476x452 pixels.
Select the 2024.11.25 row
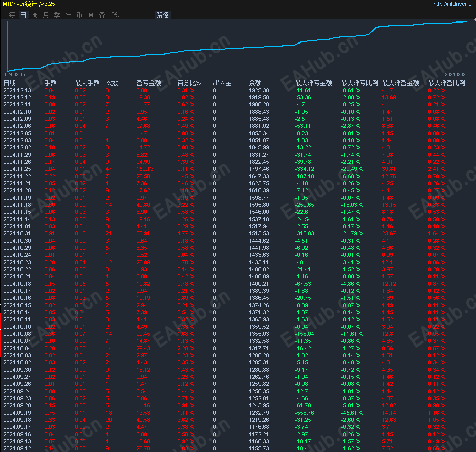click(x=17, y=169)
